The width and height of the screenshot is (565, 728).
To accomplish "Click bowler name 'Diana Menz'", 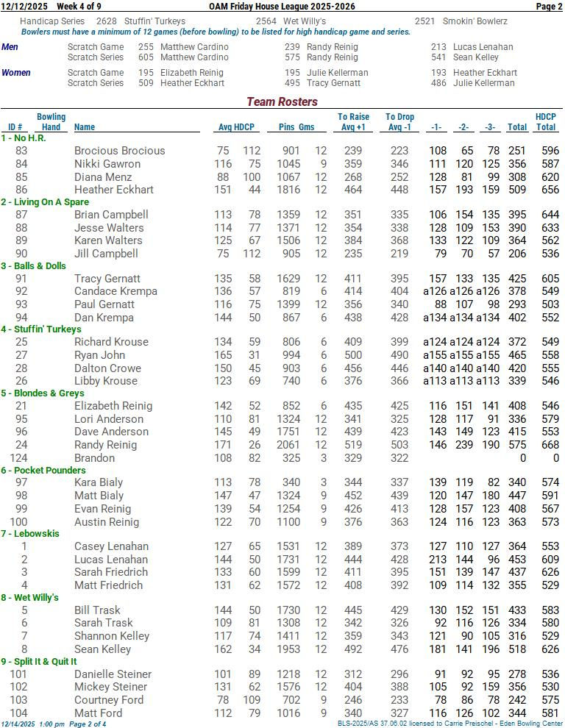I will point(103,177).
